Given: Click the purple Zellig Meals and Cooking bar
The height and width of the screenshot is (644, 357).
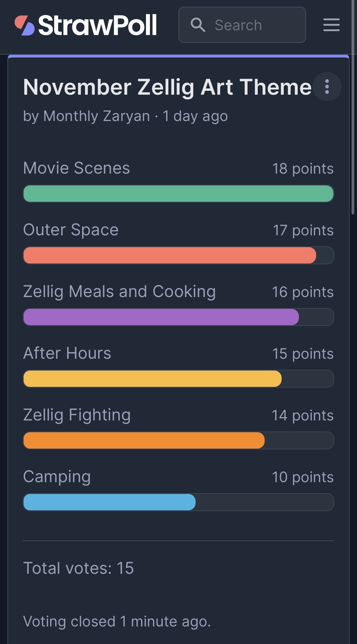Looking at the screenshot, I should [x=161, y=317].
